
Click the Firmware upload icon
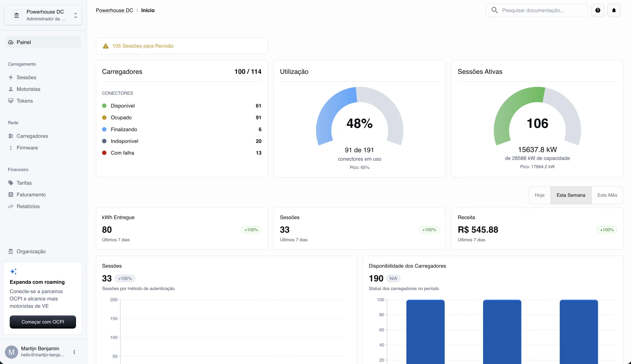coord(11,148)
